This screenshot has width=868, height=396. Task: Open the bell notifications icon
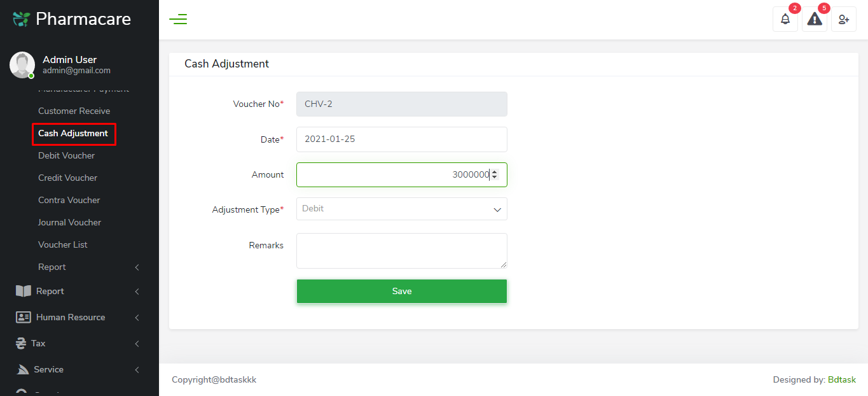[x=785, y=19]
